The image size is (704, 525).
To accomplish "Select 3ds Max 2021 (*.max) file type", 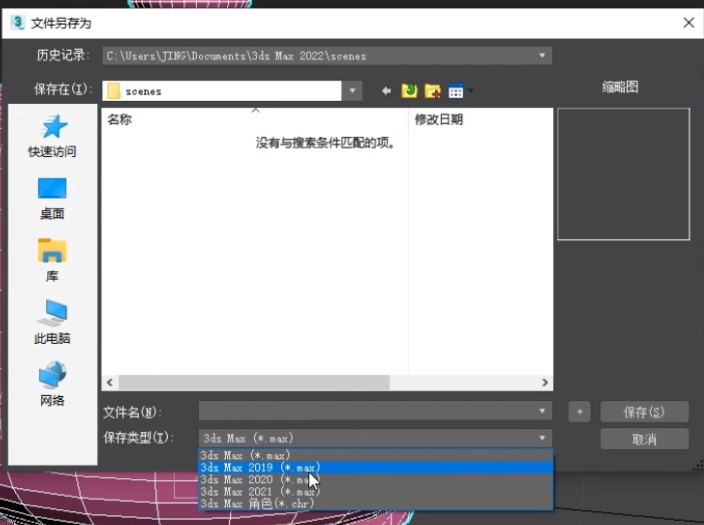I will coord(375,492).
